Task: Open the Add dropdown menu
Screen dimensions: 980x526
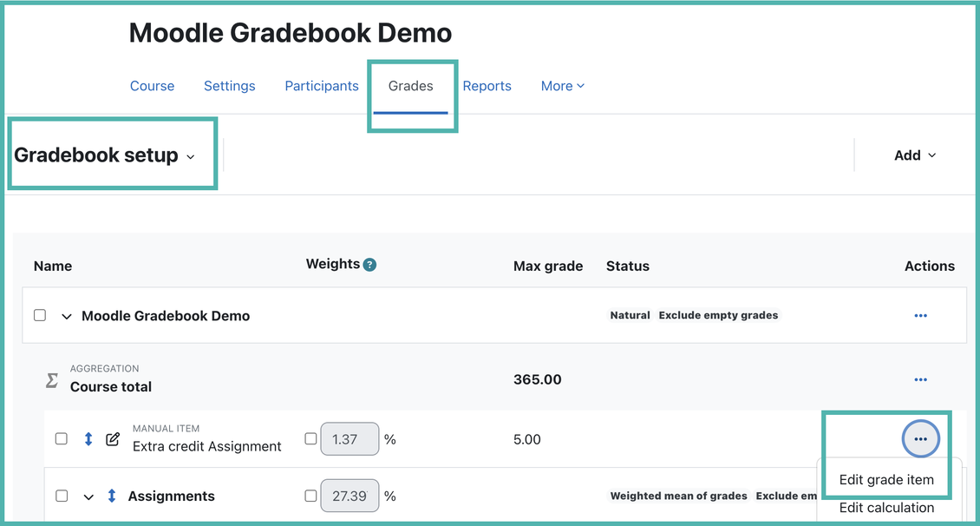Action: (x=915, y=155)
